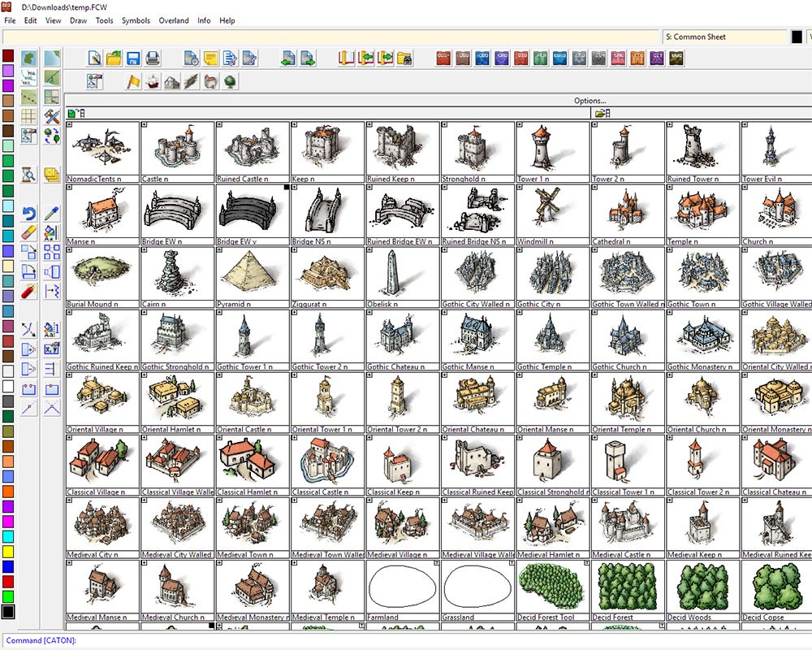This screenshot has width=812, height=650.
Task: Click the sailing ship symbol catalog icon
Action: click(152, 81)
